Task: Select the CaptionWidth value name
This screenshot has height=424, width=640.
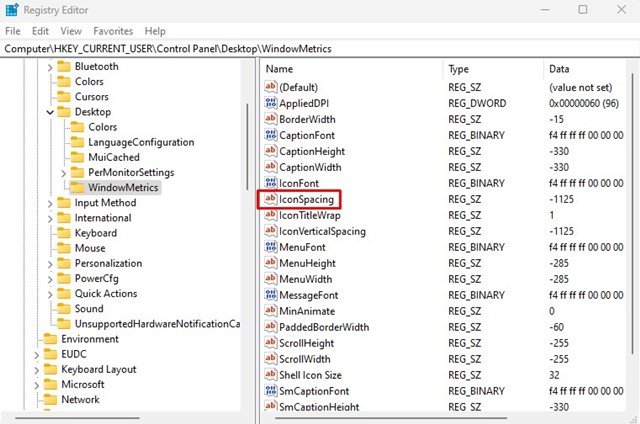Action: [x=310, y=167]
